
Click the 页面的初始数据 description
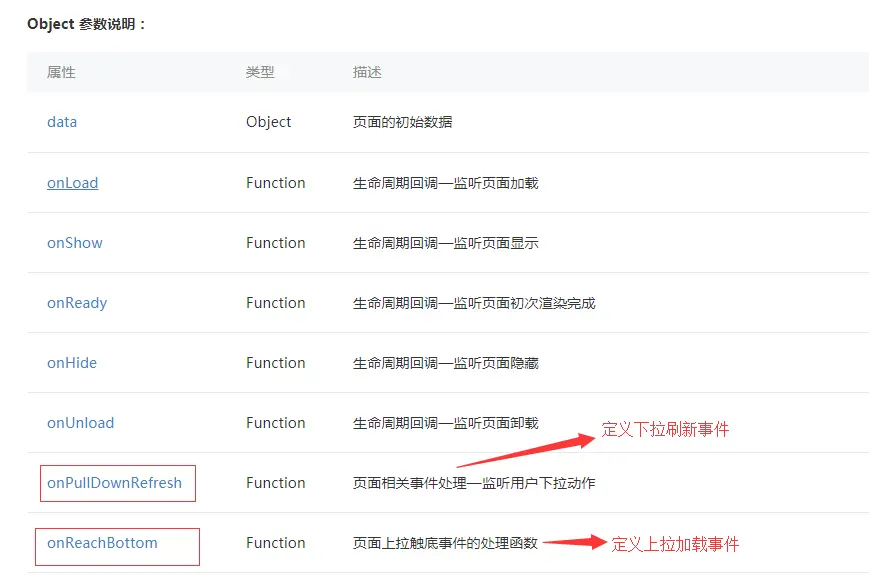click(402, 122)
